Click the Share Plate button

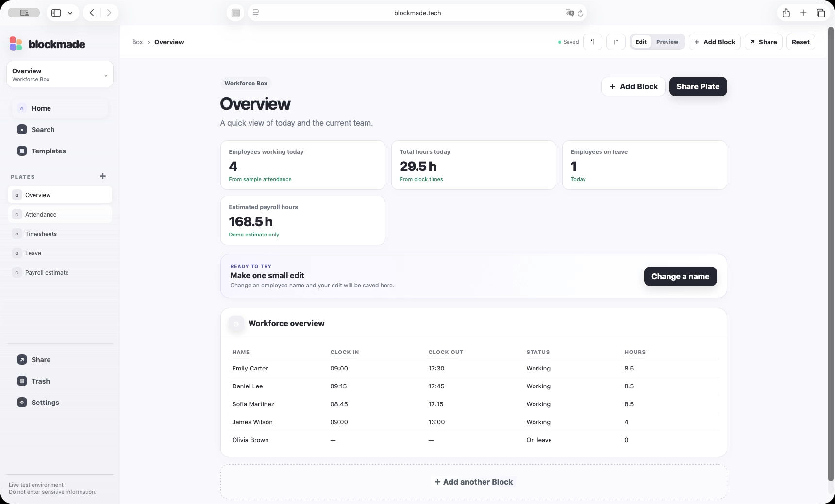pos(698,86)
